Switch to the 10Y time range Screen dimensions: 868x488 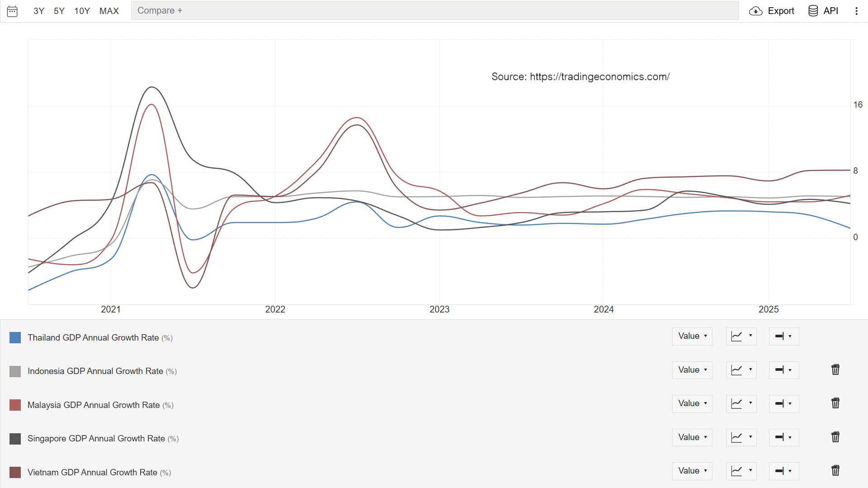[82, 11]
